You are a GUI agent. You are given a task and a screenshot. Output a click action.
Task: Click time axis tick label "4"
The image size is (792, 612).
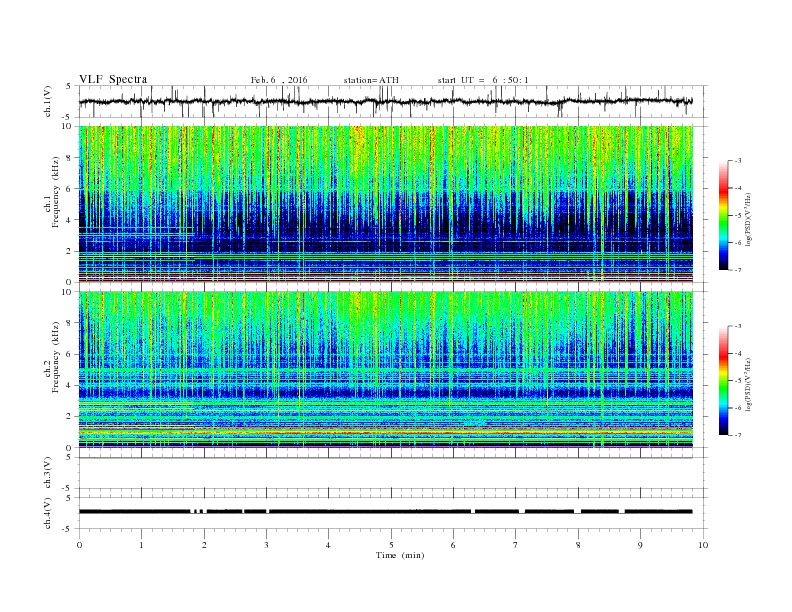pos(328,545)
